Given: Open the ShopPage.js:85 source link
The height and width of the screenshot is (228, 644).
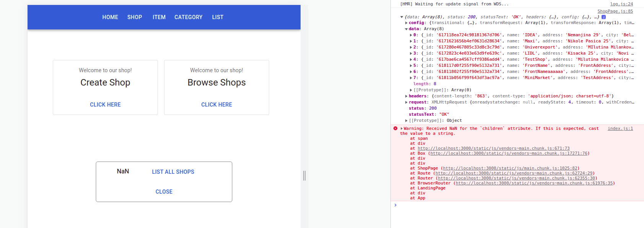Looking at the screenshot, I should coord(615,11).
